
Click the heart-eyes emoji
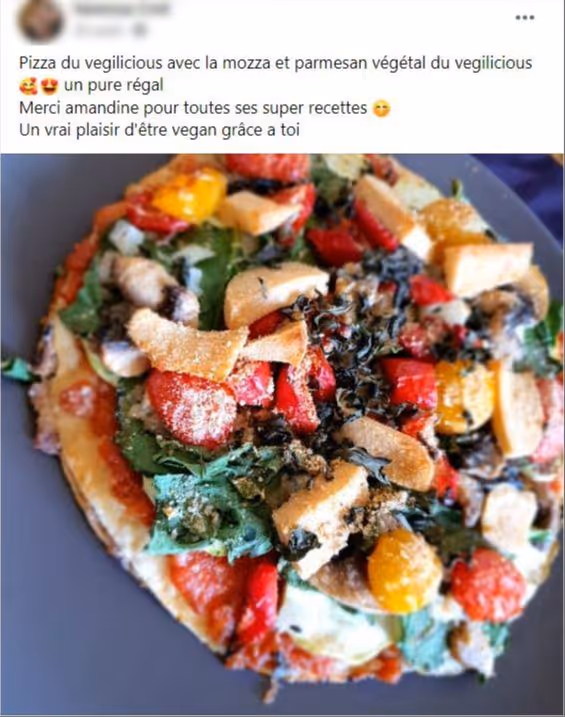tap(49, 86)
